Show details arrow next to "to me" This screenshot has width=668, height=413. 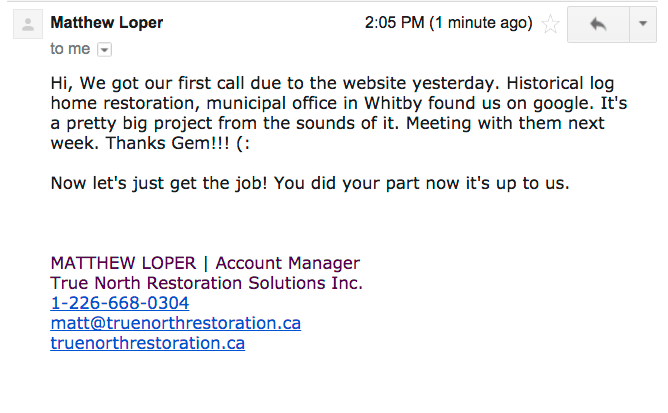pos(104,49)
